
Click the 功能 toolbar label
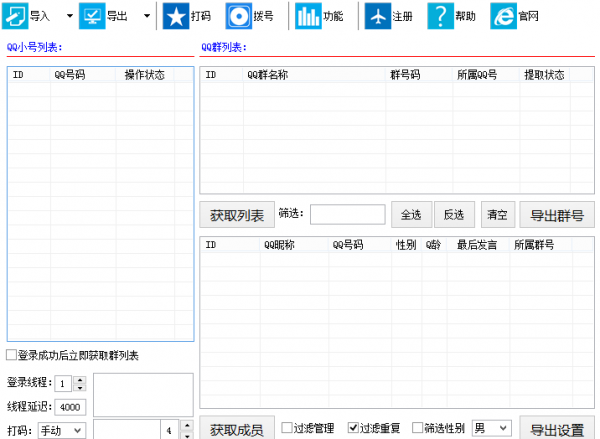tap(333, 16)
